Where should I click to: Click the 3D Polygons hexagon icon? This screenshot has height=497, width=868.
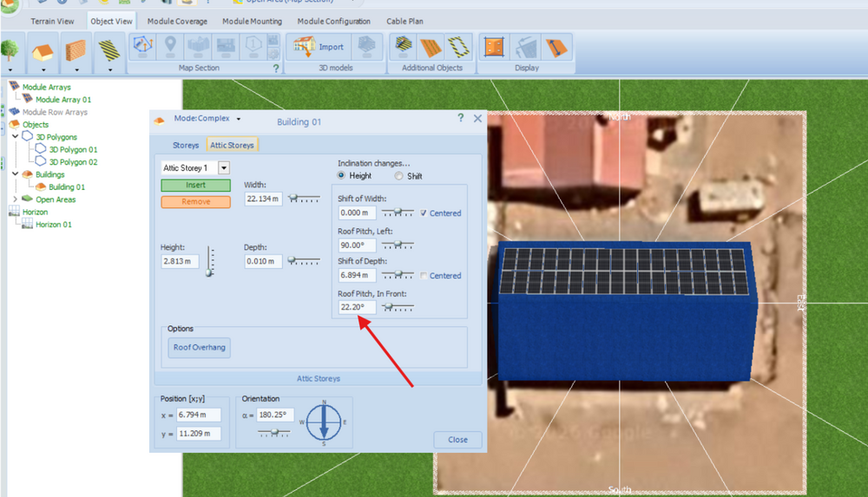28,135
